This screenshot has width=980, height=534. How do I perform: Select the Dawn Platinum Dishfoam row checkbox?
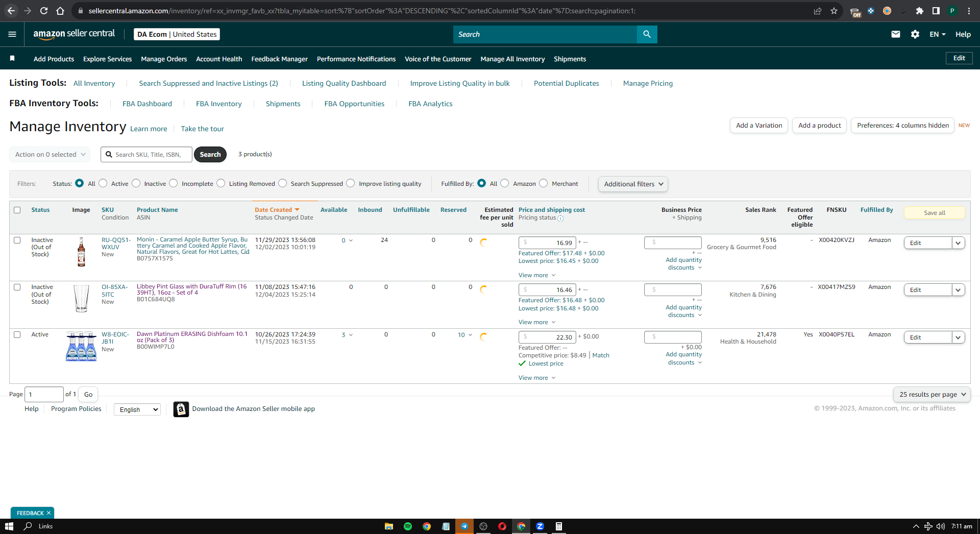pyautogui.click(x=17, y=334)
